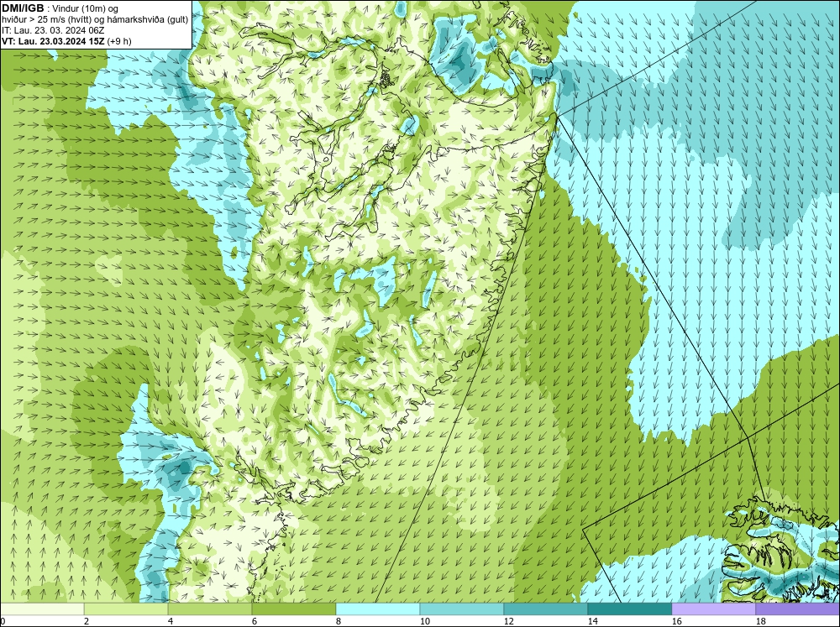Image resolution: width=840 pixels, height=627 pixels.
Task: Click the legend scale label '16'
Action: (x=676, y=621)
